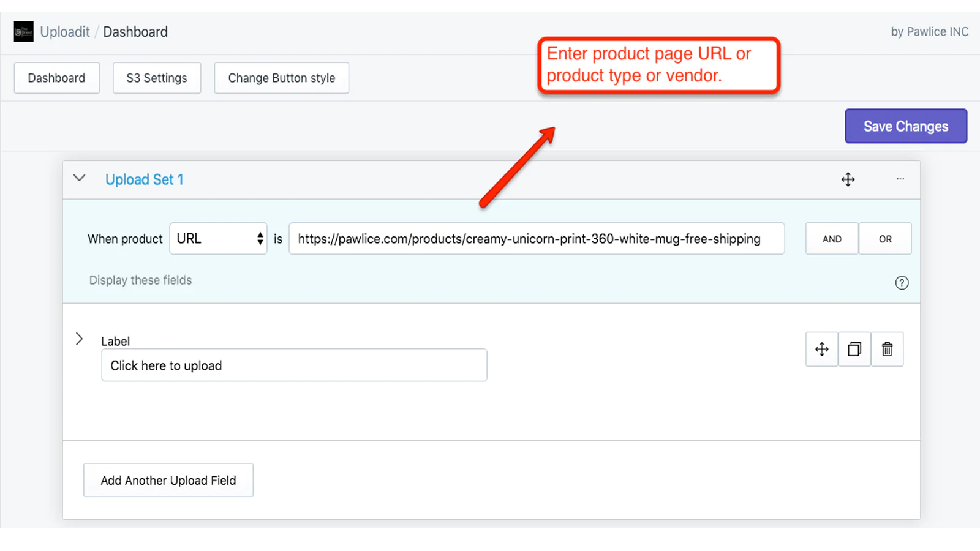Collapse Upload Set 1 with the chevron

tap(80, 178)
